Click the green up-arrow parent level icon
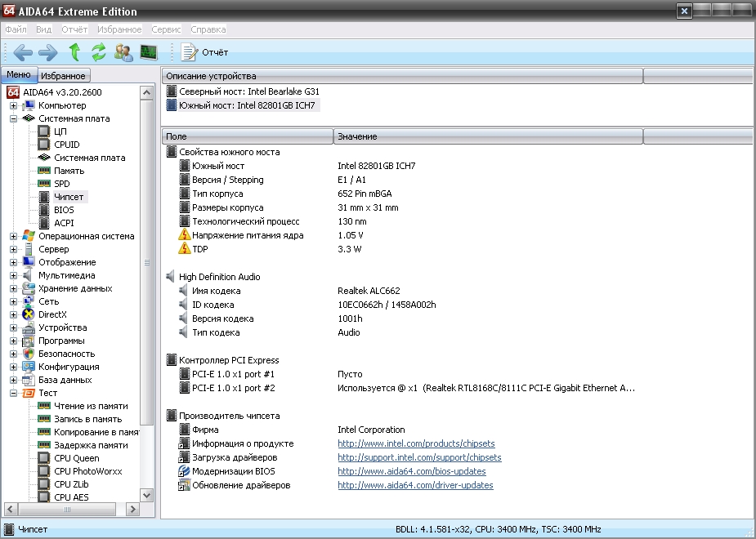756x539 pixels. tap(74, 52)
